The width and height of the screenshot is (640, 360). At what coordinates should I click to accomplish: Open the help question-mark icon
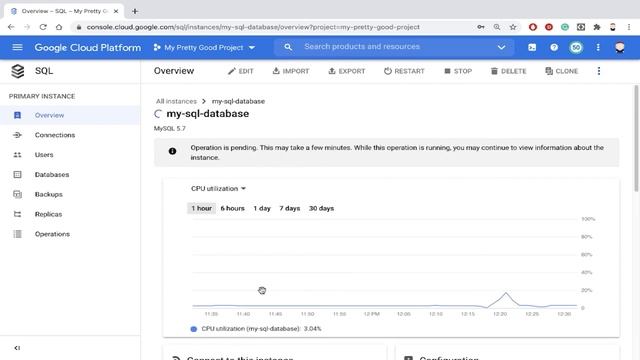[554, 47]
